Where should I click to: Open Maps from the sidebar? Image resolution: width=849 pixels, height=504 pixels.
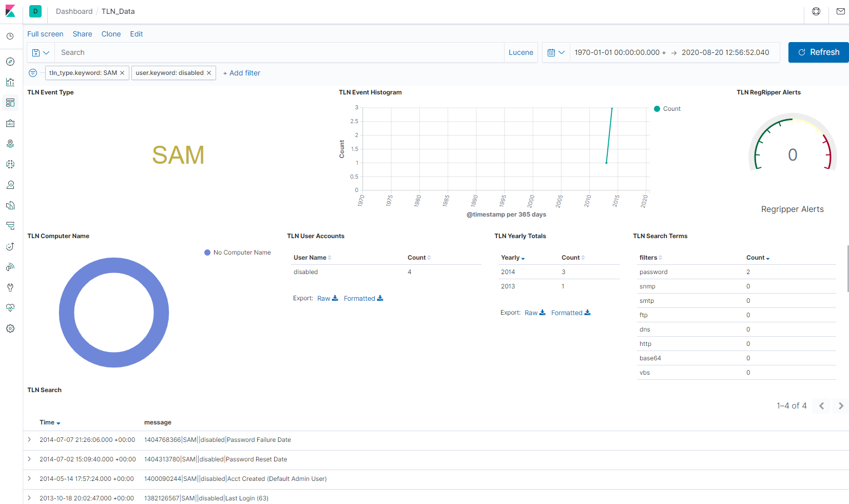pos(10,144)
